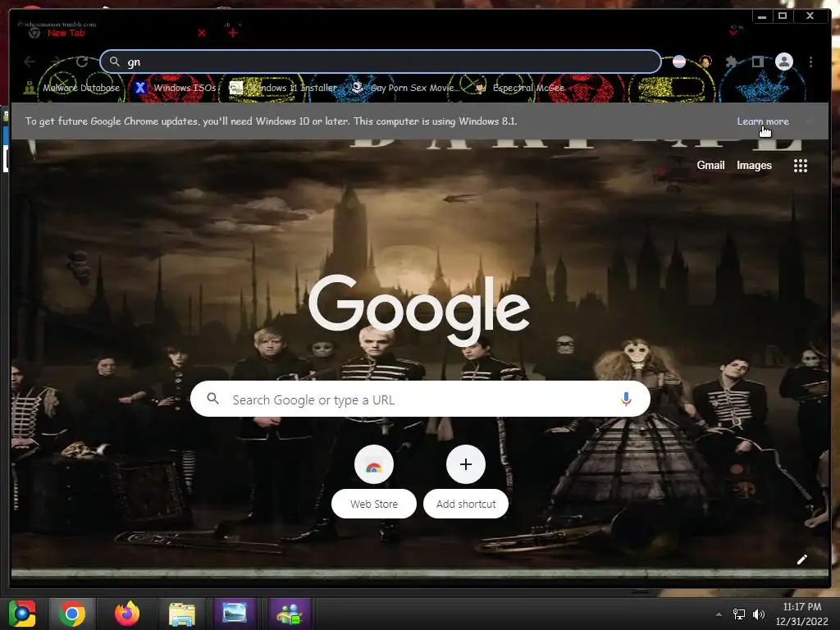Click the Add shortcut label

tap(466, 504)
